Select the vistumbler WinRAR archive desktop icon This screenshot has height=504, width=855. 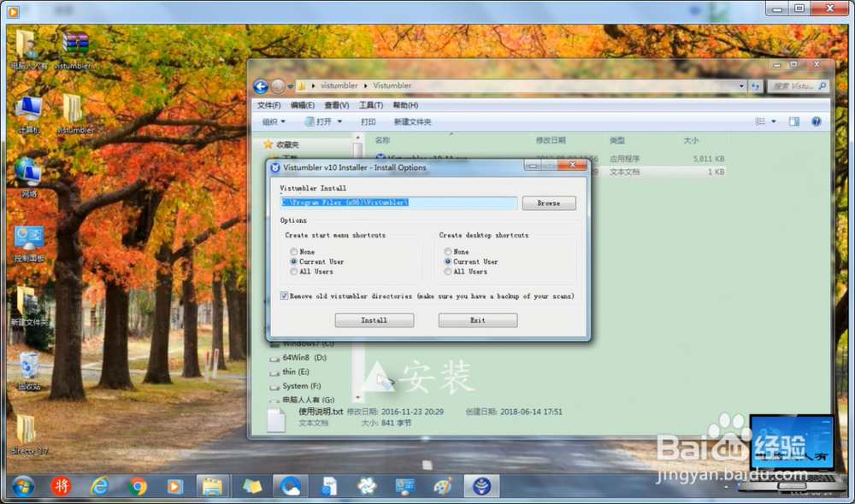[x=75, y=50]
